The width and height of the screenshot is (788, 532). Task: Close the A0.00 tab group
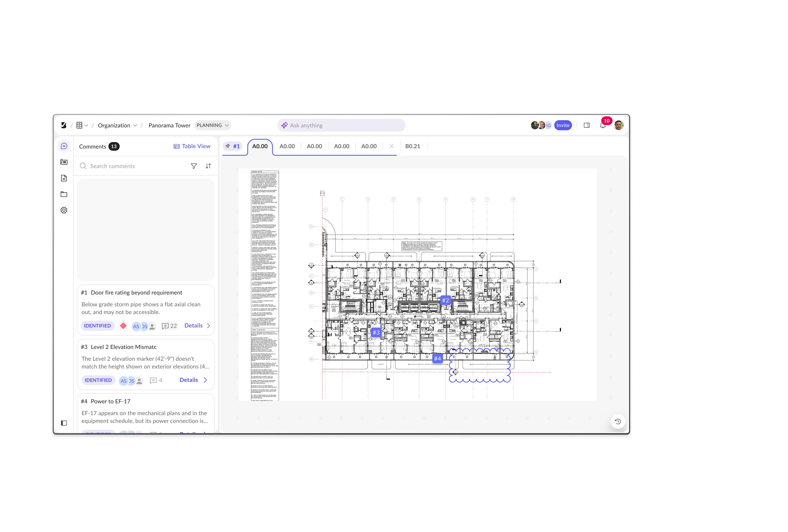pyautogui.click(x=391, y=146)
